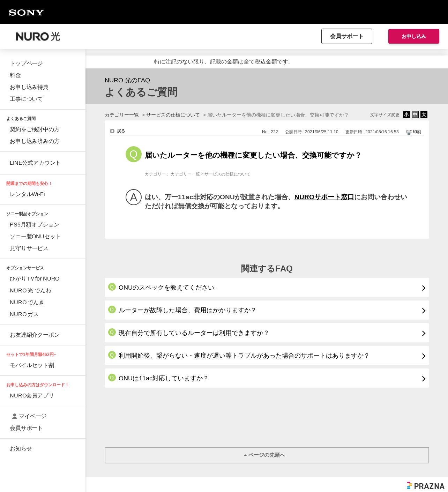The image size is (448, 492).
Task: Click サービスの仕様について in the category line under the question
Action: coord(227,174)
